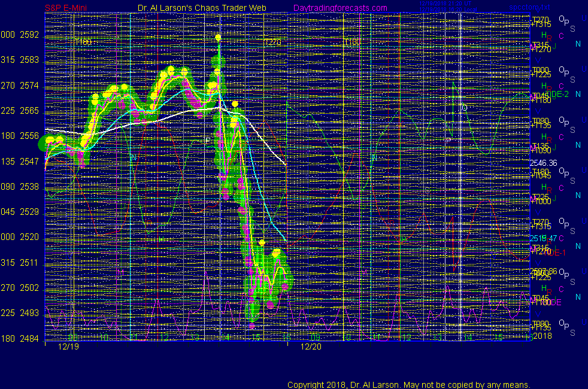This screenshot has height=389, width=588.
Task: Click the S&P E-Mini title label
Action: coord(67,8)
